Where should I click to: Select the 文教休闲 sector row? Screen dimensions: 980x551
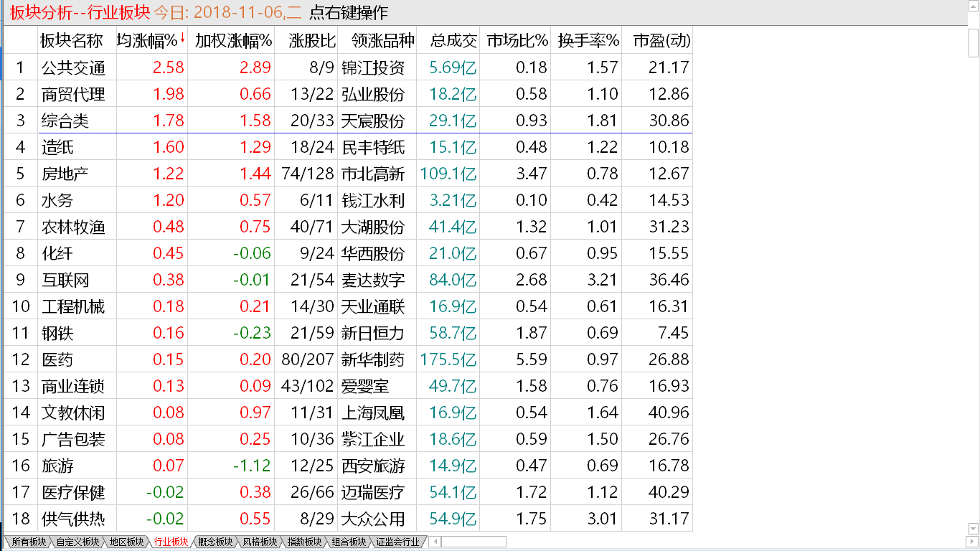(349, 413)
